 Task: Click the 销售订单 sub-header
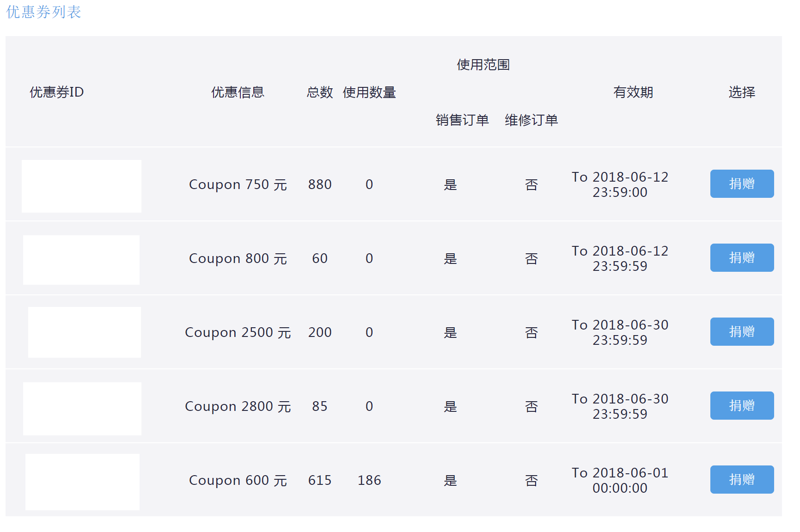pos(462,120)
